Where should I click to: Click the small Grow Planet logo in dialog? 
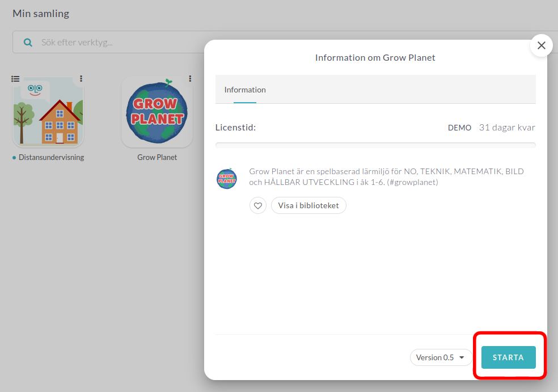pos(227,178)
